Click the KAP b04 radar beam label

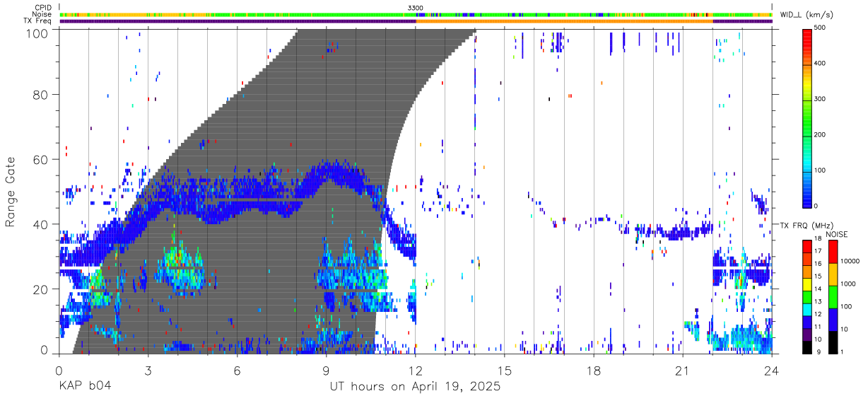tap(85, 387)
